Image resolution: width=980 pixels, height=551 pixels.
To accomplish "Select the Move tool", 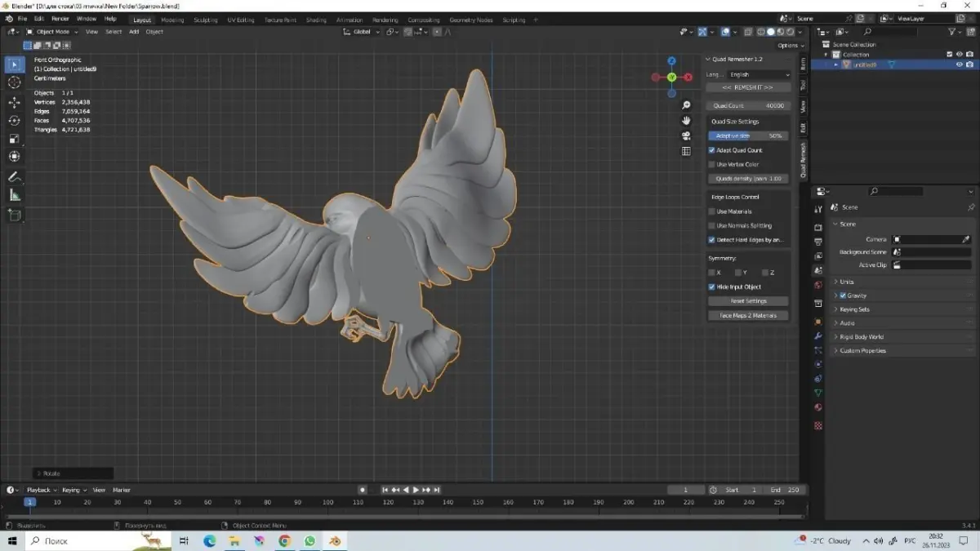I will tap(15, 103).
